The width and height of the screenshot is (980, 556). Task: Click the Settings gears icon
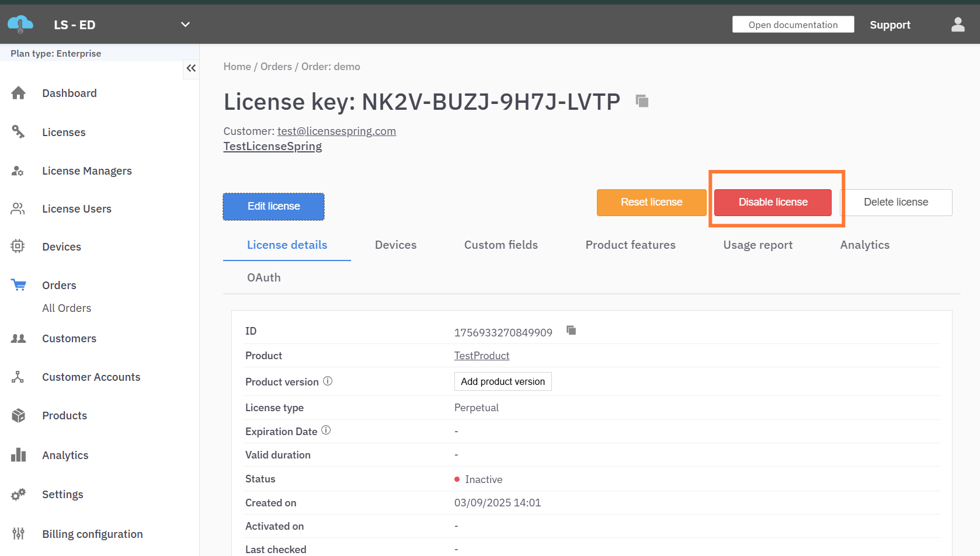(x=19, y=494)
